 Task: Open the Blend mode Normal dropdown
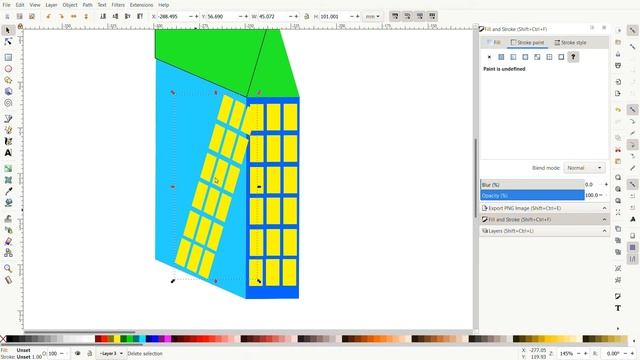pyautogui.click(x=584, y=168)
